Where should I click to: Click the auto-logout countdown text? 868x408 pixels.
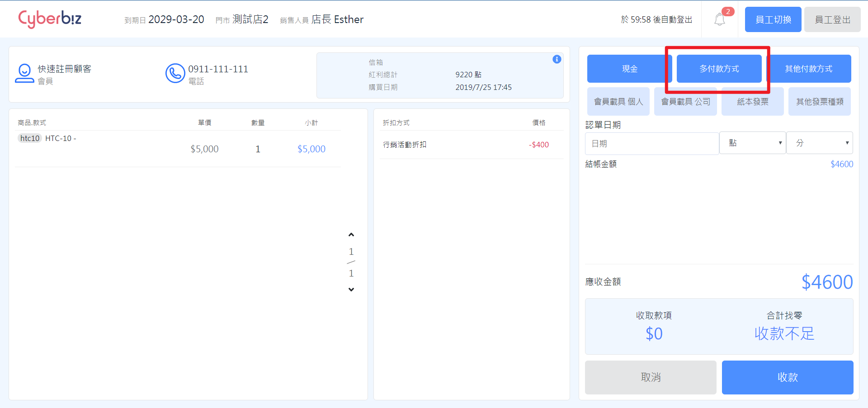pos(656,19)
